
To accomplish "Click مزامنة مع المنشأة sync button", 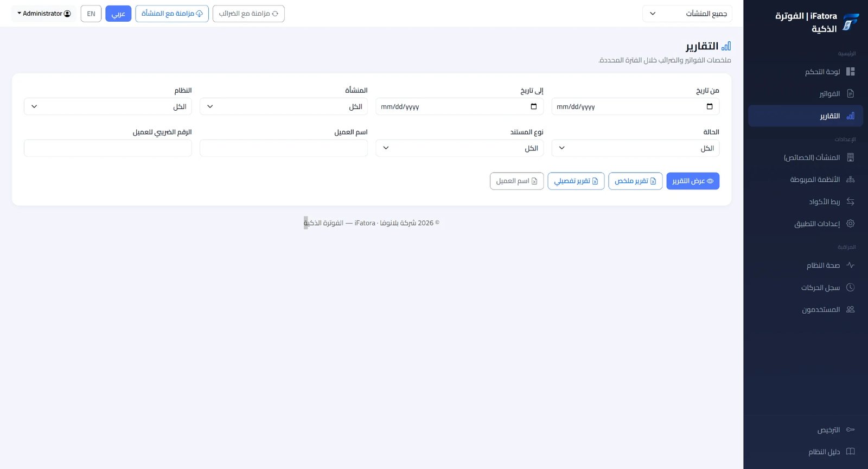I will pos(172,14).
